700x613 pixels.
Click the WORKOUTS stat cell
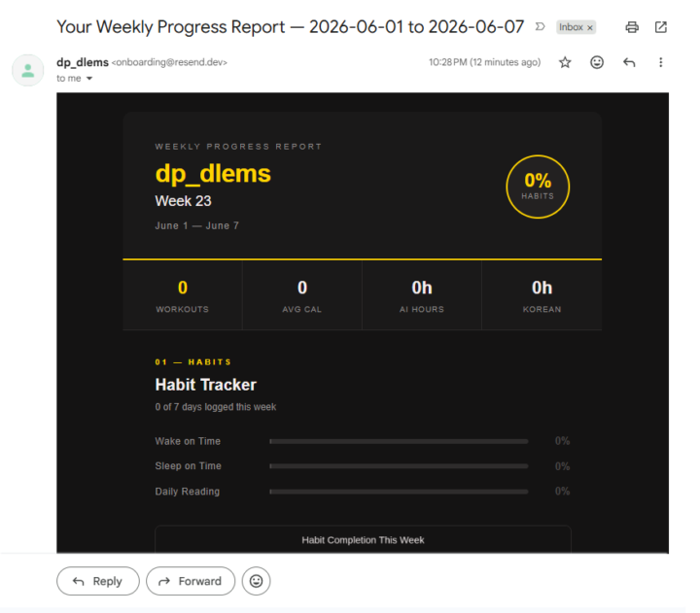pyautogui.click(x=183, y=295)
